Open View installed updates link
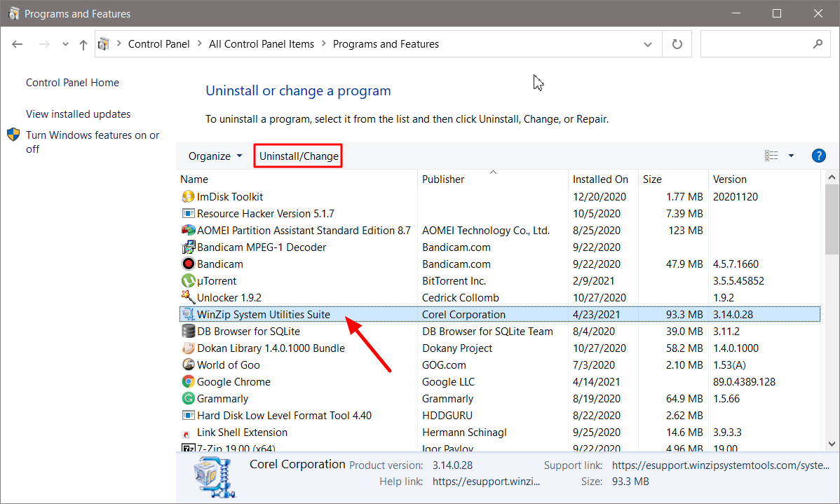This screenshot has width=840, height=504. tap(78, 114)
